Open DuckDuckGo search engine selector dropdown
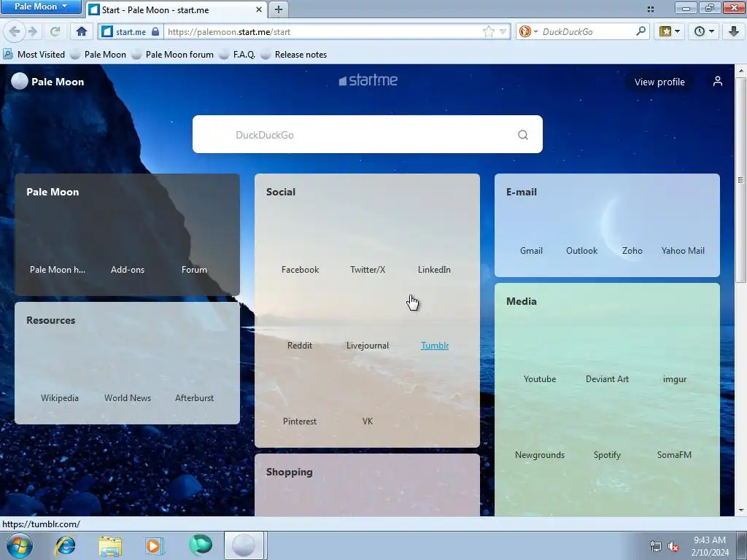Screen dimensions: 747x560 coord(528,32)
